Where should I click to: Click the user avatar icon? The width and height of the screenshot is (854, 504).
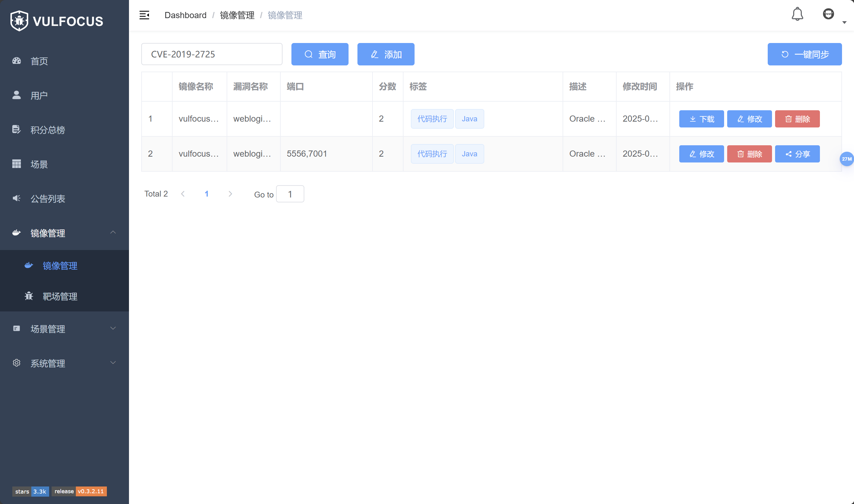(828, 14)
